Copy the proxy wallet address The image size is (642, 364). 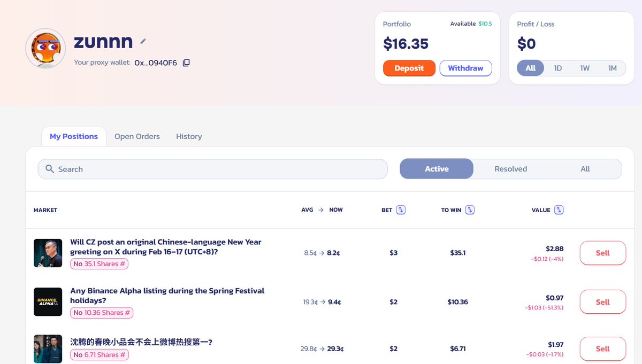pyautogui.click(x=186, y=63)
